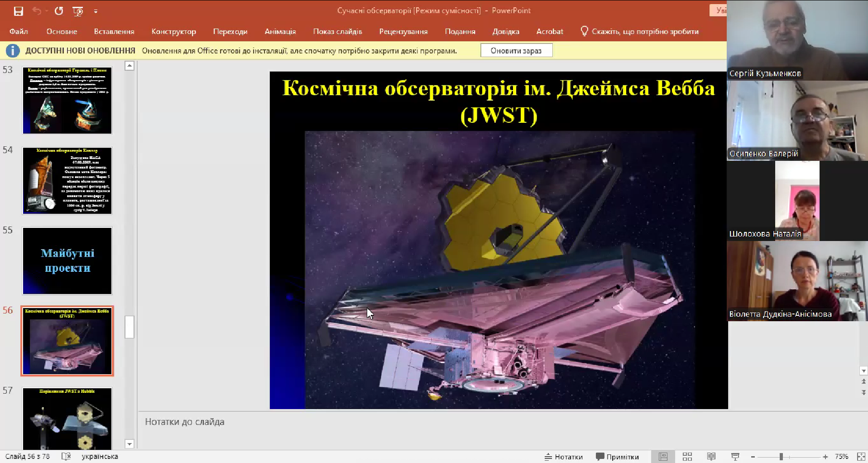
Task: Switch to Normal view icon
Action: (663, 457)
